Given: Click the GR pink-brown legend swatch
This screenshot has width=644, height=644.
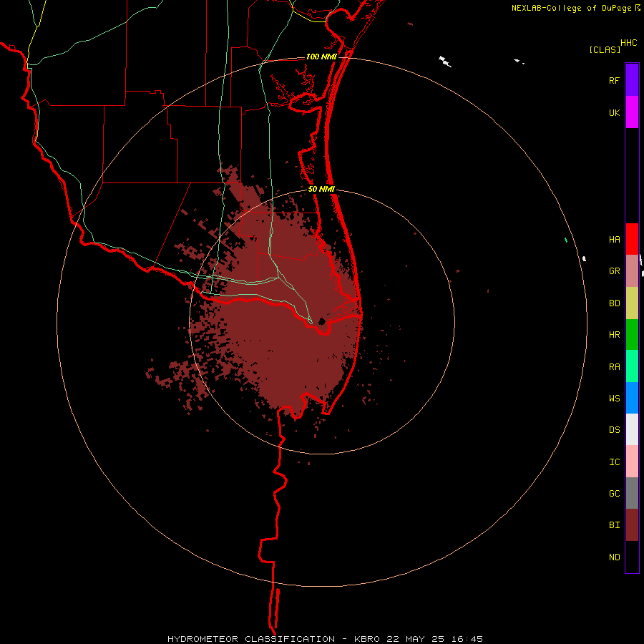Looking at the screenshot, I should click(632, 271).
